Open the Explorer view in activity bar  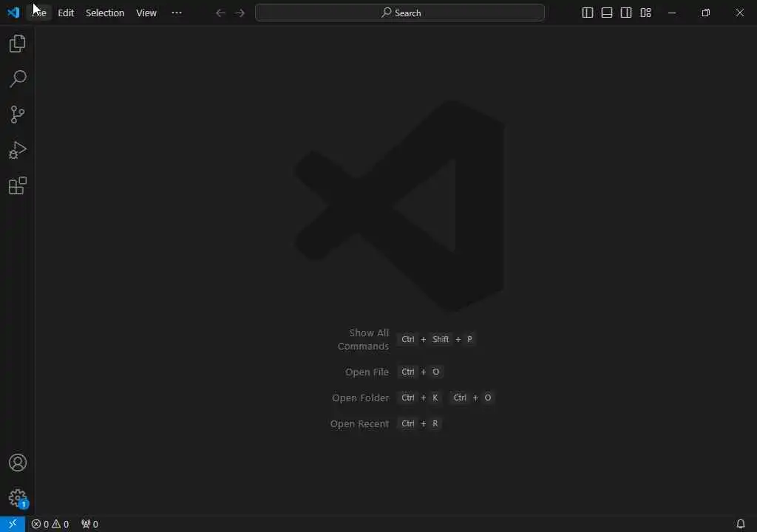(18, 44)
